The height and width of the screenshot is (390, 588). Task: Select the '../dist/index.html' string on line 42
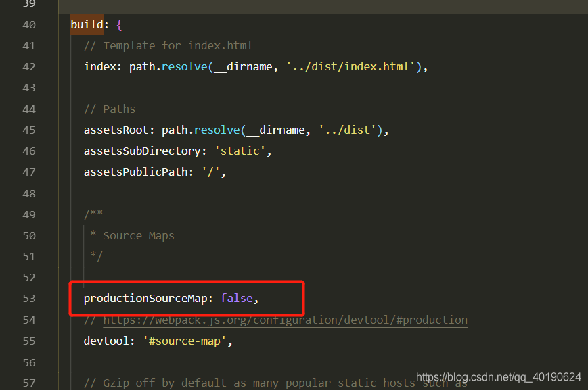point(348,66)
